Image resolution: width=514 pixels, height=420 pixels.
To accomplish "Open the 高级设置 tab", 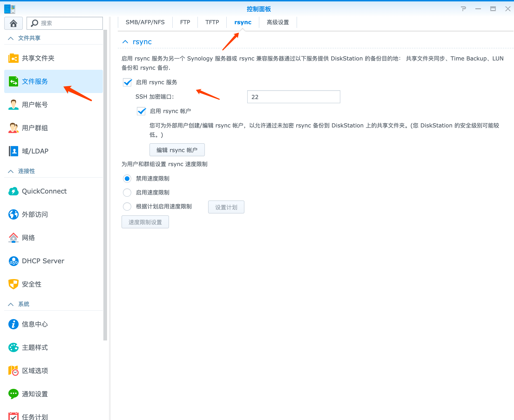I will 278,22.
